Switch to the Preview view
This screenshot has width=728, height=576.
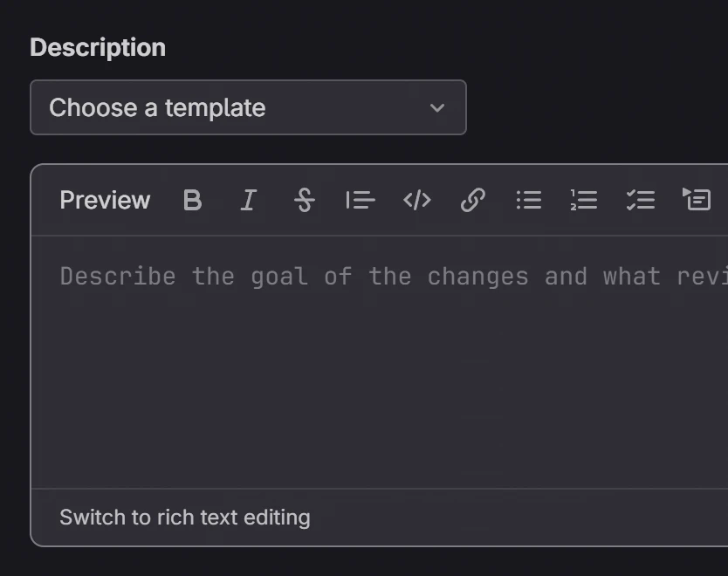click(105, 201)
